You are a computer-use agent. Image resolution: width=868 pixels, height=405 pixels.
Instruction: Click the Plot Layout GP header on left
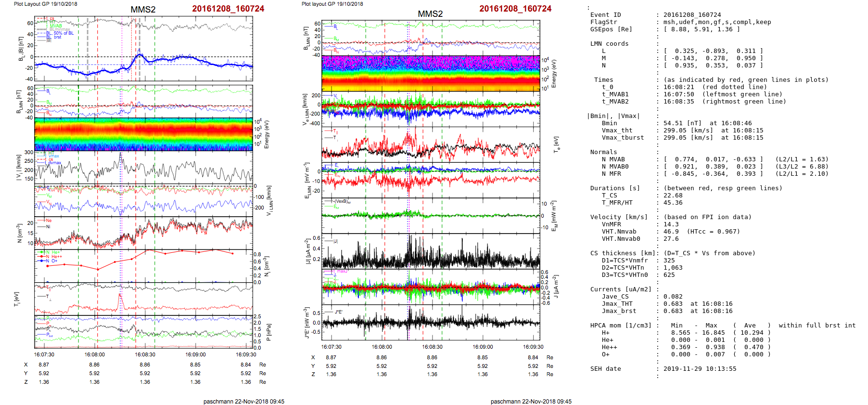pos(45,4)
